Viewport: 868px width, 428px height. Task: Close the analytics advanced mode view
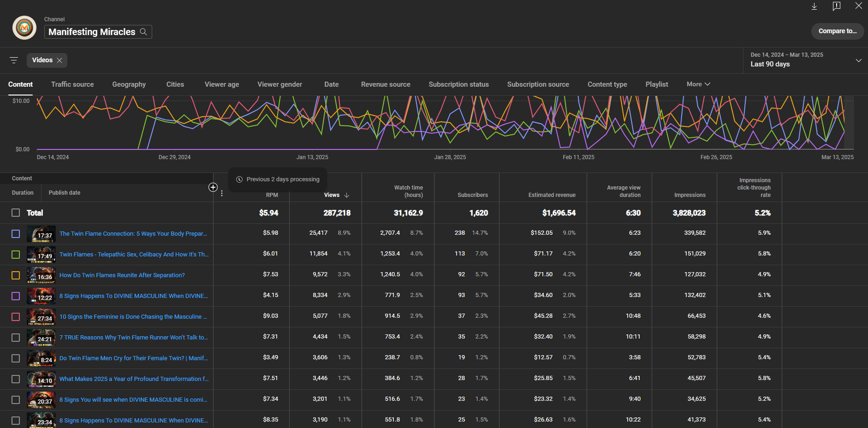[859, 6]
